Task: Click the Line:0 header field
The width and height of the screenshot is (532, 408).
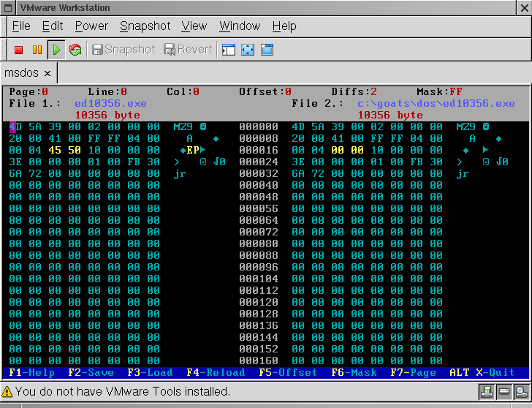Action: pyautogui.click(x=107, y=91)
